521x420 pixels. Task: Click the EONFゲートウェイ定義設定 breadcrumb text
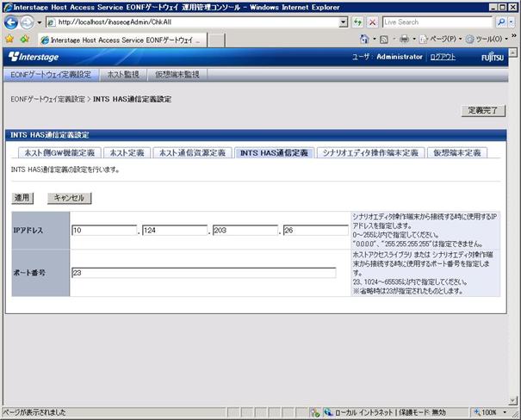pos(48,99)
